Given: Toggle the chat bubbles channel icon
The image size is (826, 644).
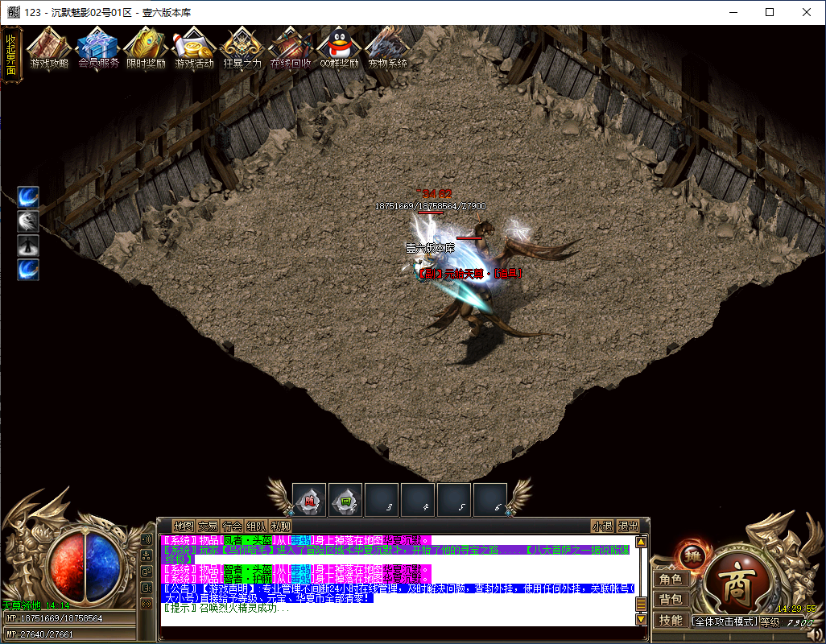Looking at the screenshot, I should [x=147, y=572].
